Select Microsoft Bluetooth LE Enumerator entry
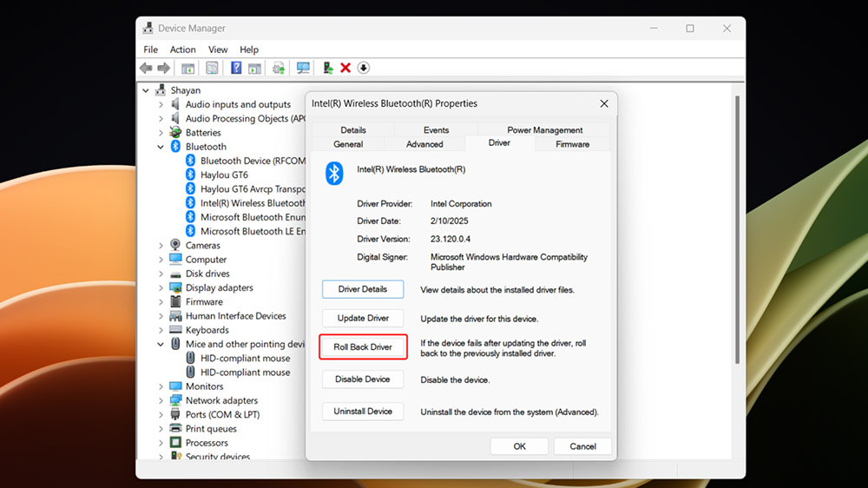 pyautogui.click(x=246, y=231)
